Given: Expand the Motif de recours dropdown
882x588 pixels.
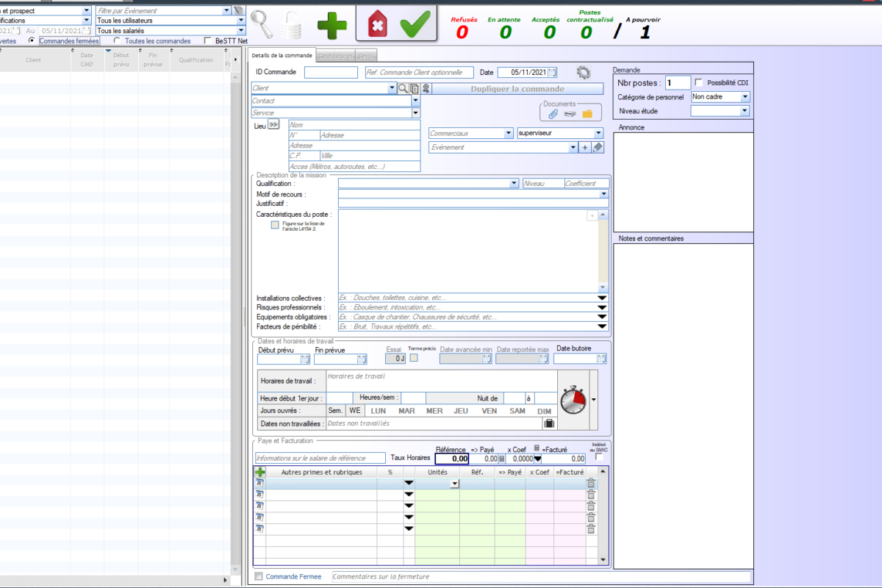Looking at the screenshot, I should click(x=603, y=194).
